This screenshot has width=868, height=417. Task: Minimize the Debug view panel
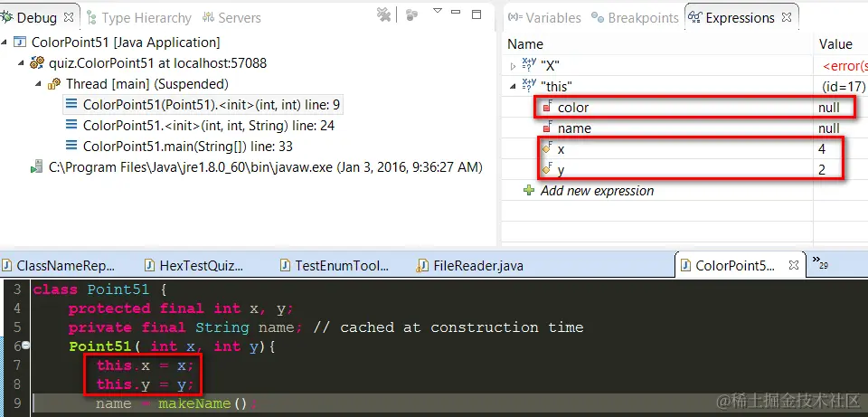(456, 11)
